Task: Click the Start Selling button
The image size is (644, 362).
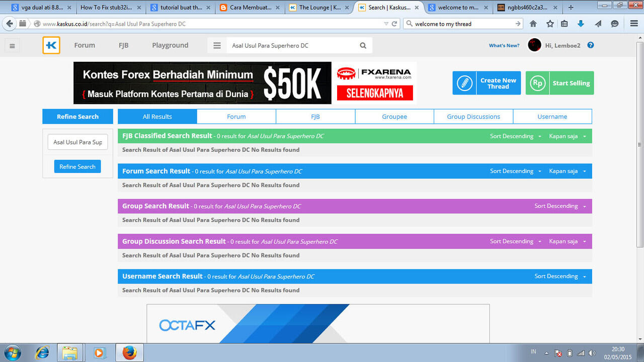Action: [559, 83]
